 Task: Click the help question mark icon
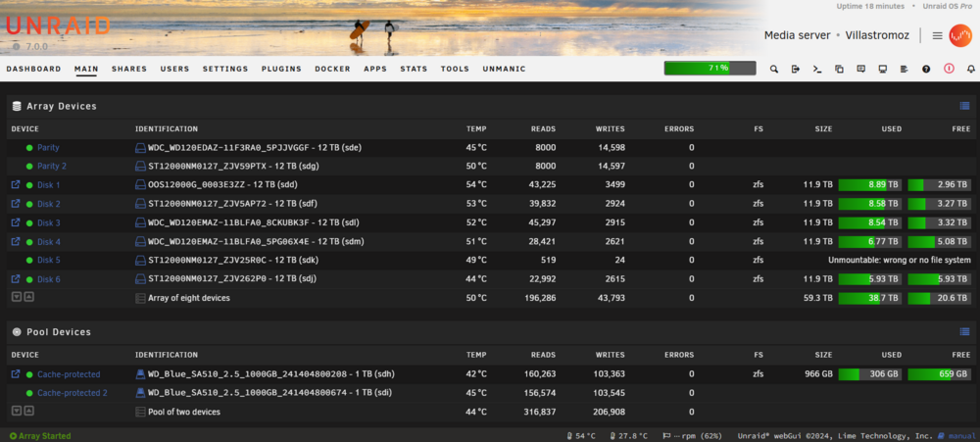(x=926, y=69)
